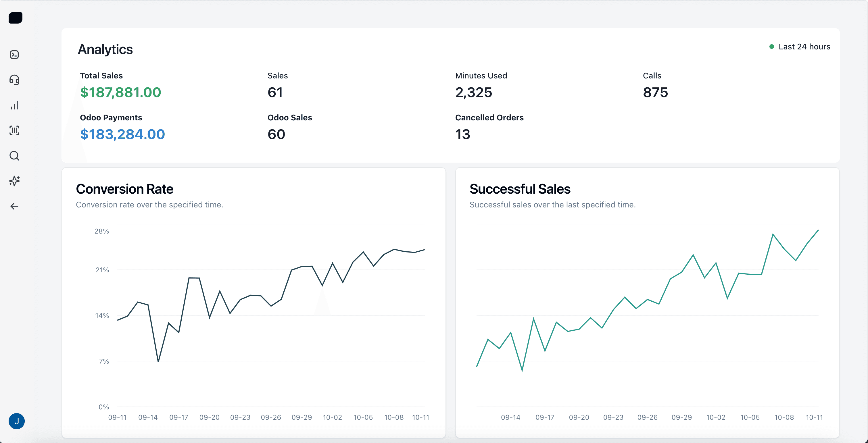This screenshot has height=443, width=868.
Task: Open the terminal console sidebar icon
Action: click(x=14, y=55)
